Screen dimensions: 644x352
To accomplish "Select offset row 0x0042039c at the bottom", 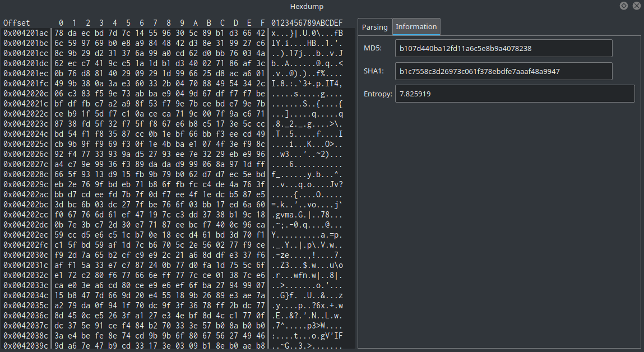I will 26,346.
